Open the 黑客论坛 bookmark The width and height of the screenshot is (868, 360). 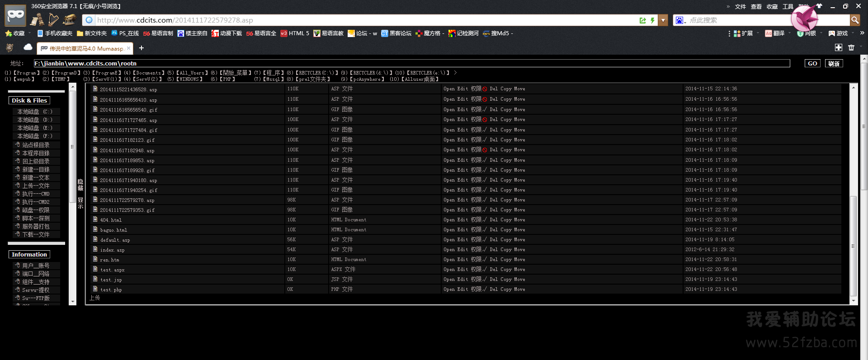tap(396, 33)
